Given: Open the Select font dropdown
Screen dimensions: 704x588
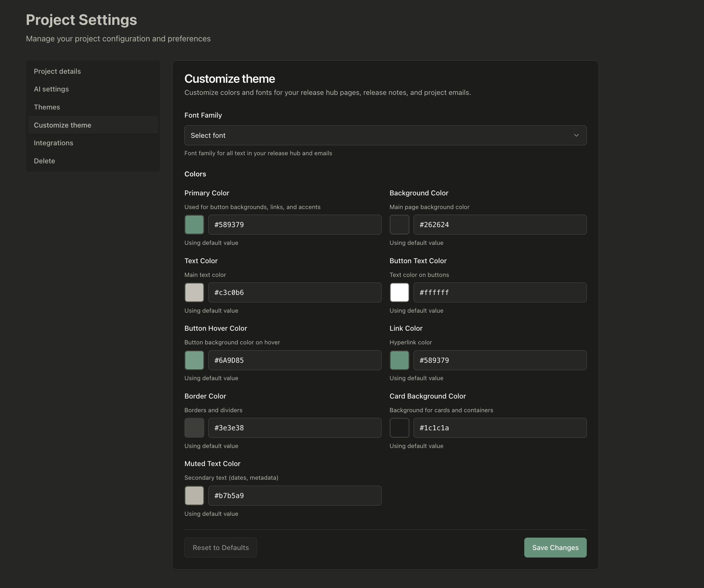Looking at the screenshot, I should [385, 135].
